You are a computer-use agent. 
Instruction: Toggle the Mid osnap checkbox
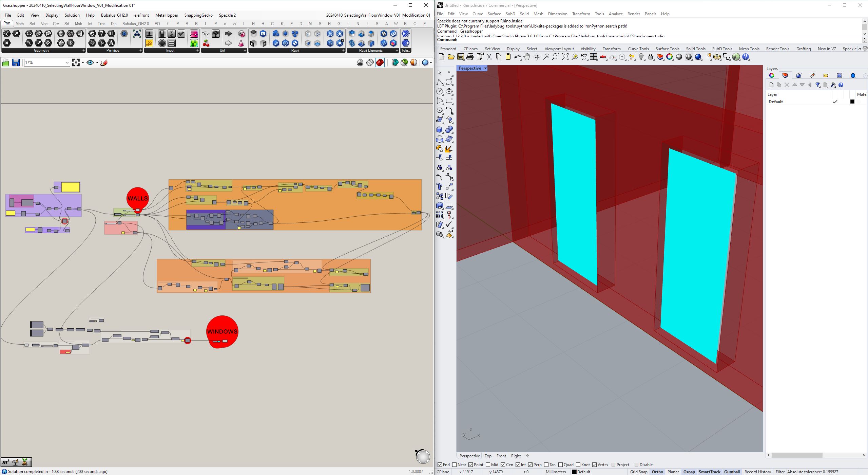488,465
